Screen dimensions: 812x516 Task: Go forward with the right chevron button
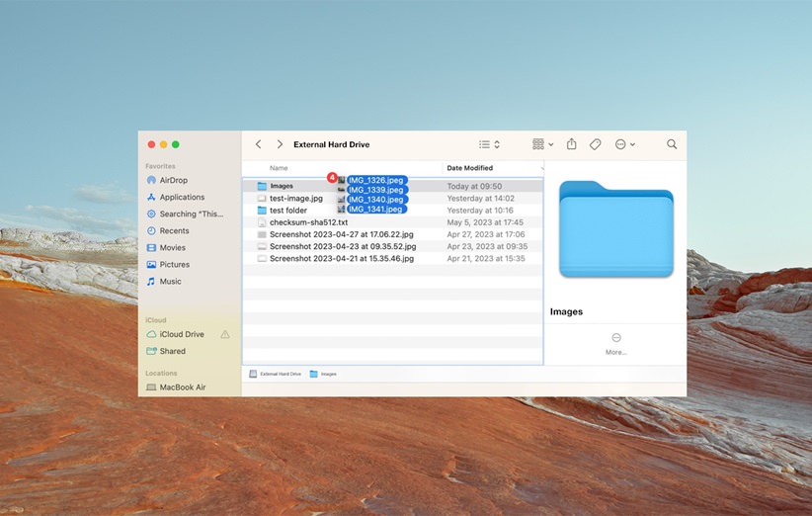(280, 144)
